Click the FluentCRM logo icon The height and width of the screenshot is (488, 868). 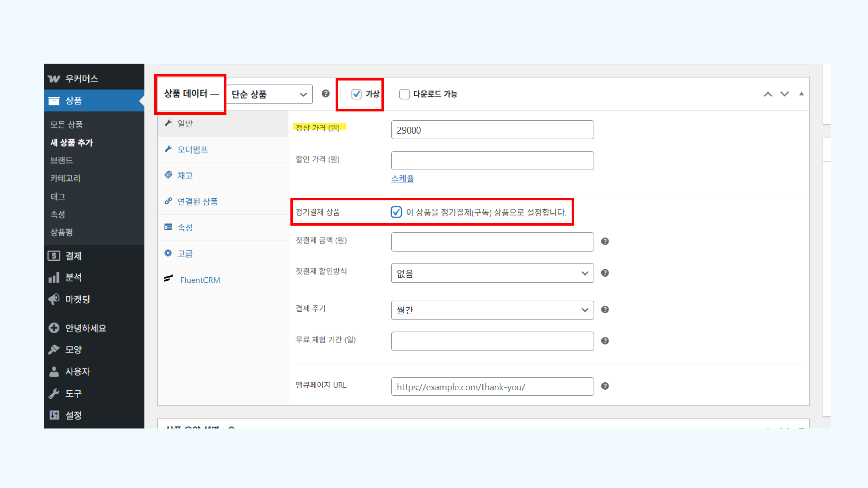pos(169,279)
